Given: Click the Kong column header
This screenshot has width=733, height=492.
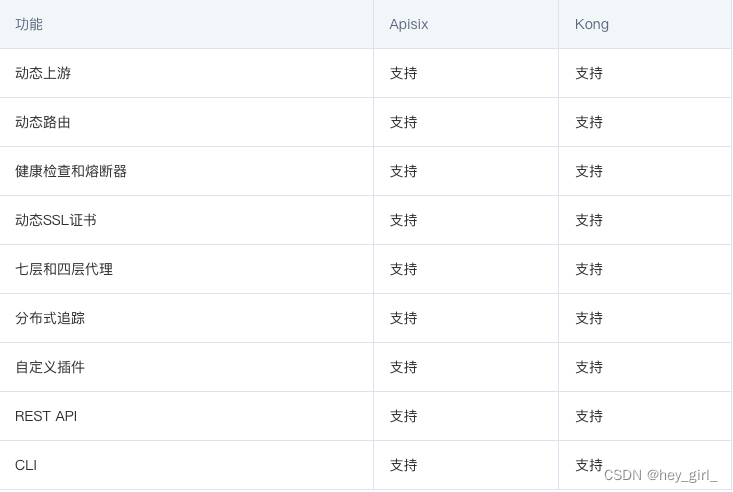Looking at the screenshot, I should click(592, 24).
